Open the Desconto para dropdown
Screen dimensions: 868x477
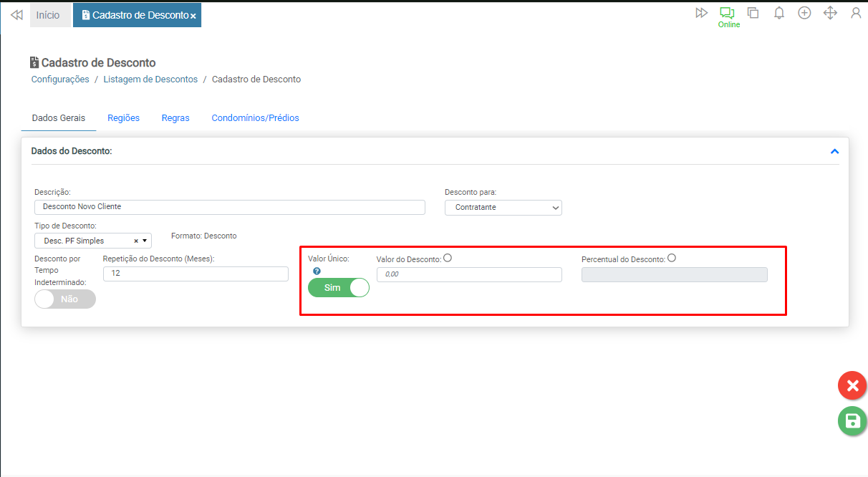[503, 208]
